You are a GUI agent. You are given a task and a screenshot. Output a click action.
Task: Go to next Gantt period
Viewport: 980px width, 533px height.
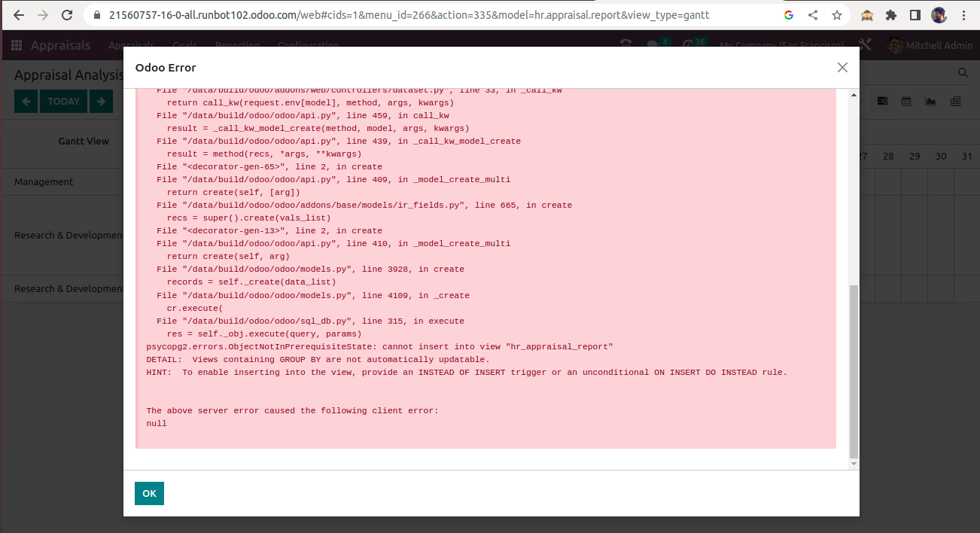(x=101, y=101)
